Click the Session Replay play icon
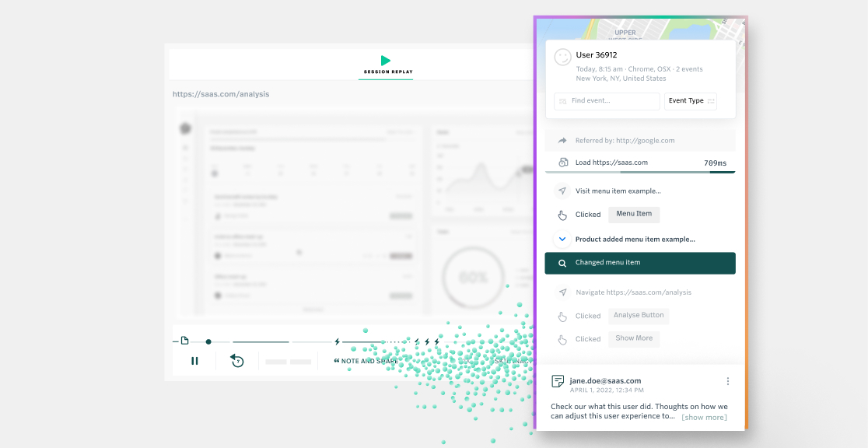Image resolution: width=868 pixels, height=448 pixels. 386,59
